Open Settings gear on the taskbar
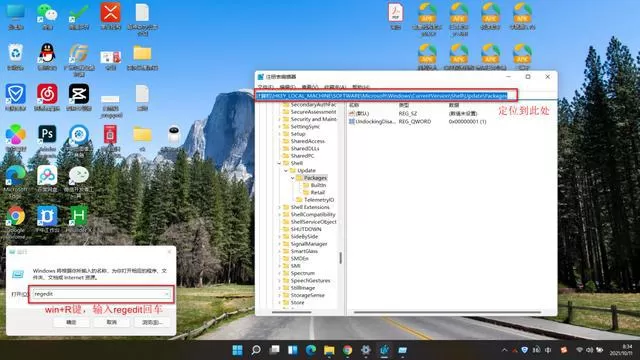This screenshot has height=360, width=640. 366,350
